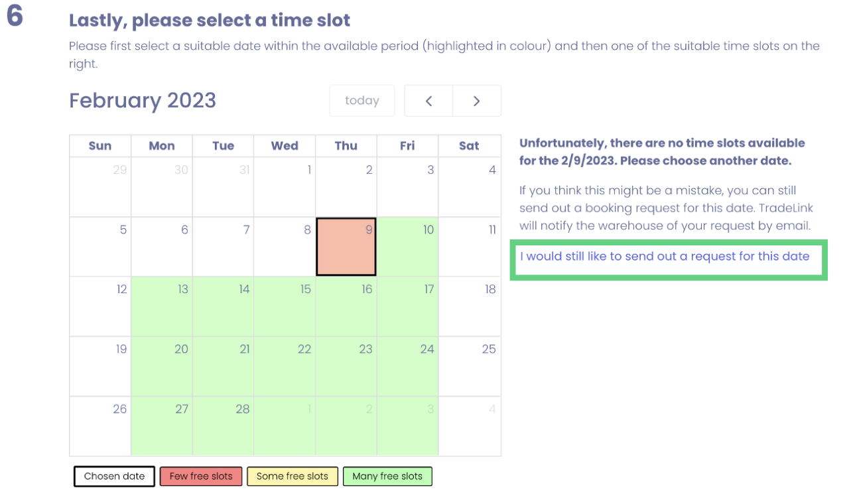The height and width of the screenshot is (504, 849).
Task: Select February 28 date cell
Action: click(x=224, y=426)
